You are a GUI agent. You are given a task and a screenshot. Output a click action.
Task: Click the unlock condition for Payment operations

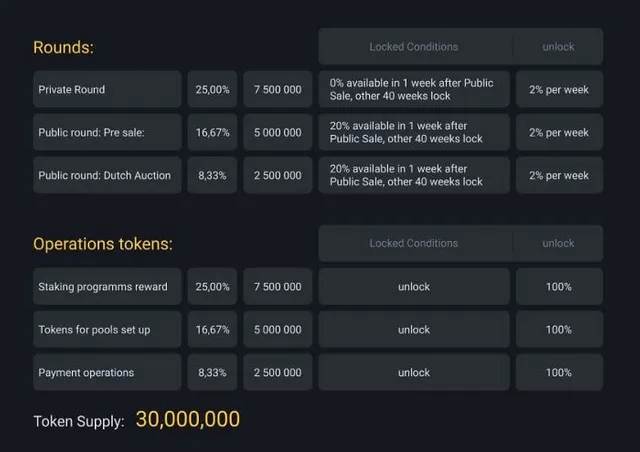414,372
